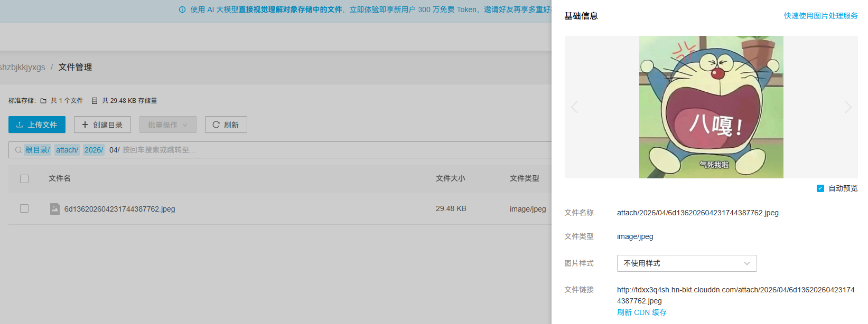Click the attach/2026/04 file name value in the panel
This screenshot has width=868, height=324.
click(x=698, y=213)
